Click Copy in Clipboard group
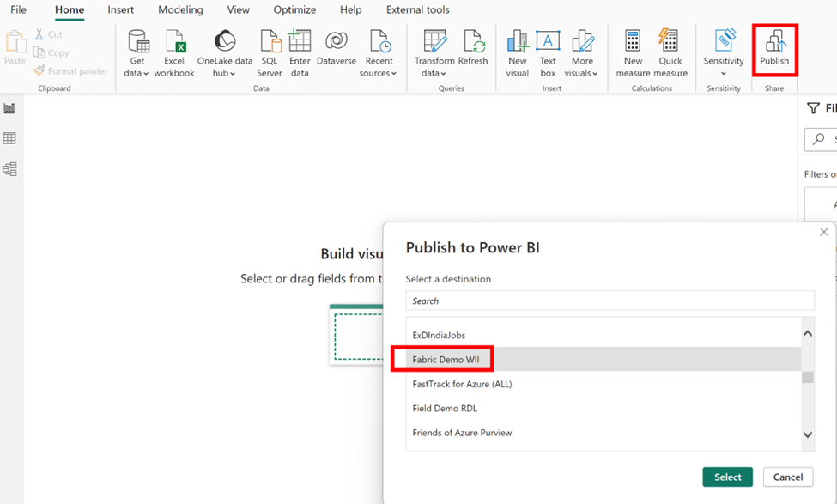Screen dimensions: 837x504 click(52, 53)
